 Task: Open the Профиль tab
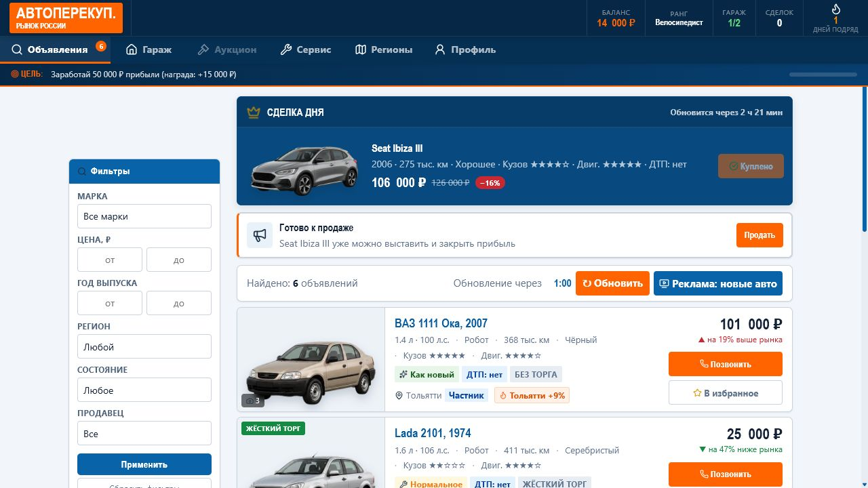[x=465, y=49]
